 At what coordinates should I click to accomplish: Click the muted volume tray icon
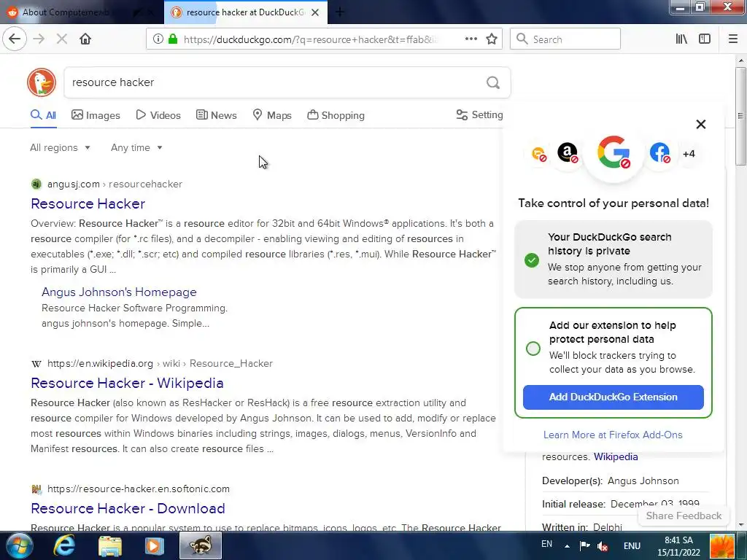pyautogui.click(x=602, y=546)
